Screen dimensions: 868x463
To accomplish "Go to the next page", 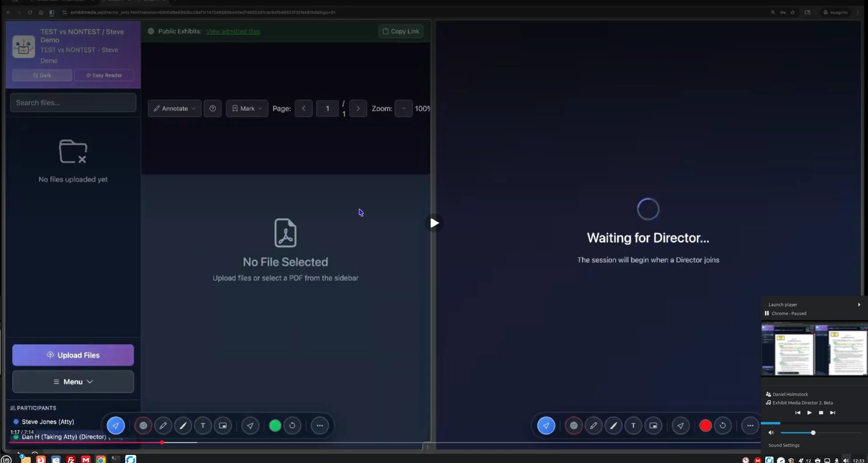I will point(358,108).
